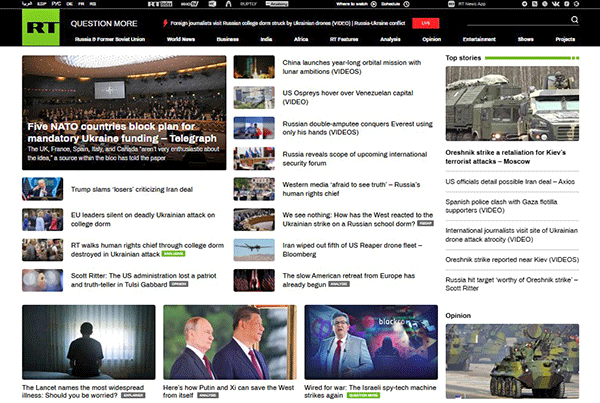Click the Israeli spy-tech story image
Viewport: 600px width, 403px height.
(x=371, y=342)
